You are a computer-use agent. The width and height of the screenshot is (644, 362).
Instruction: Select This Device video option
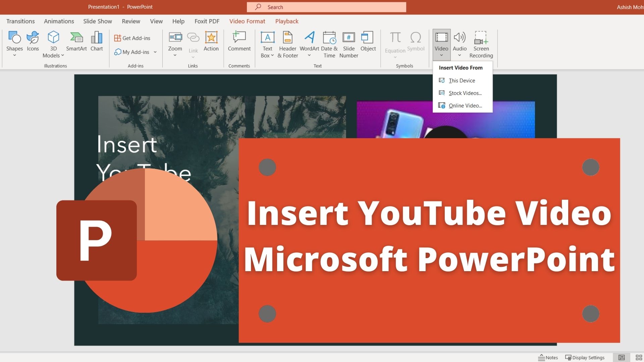[x=461, y=80]
